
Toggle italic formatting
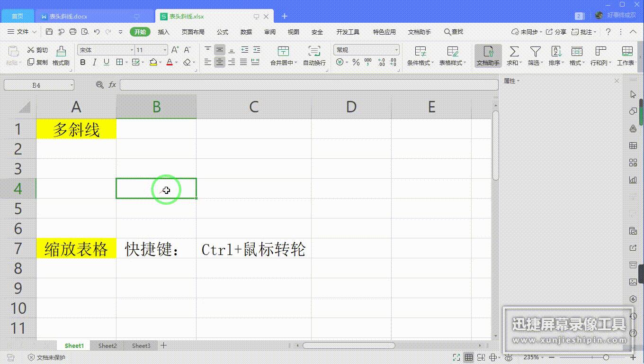(94, 62)
